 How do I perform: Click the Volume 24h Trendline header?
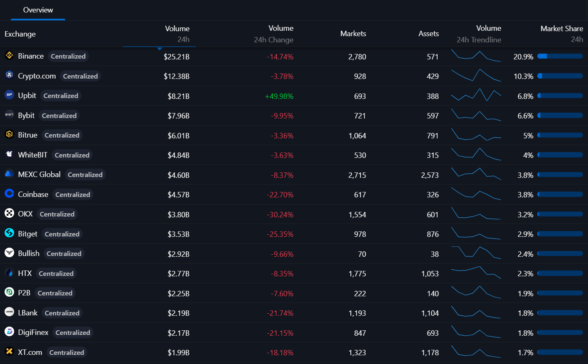tap(479, 34)
